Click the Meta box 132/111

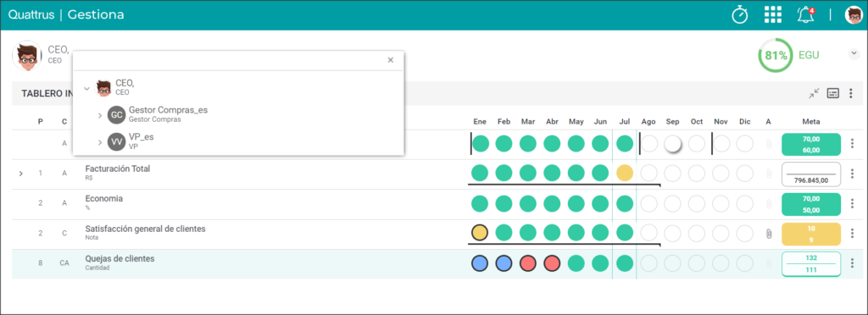point(811,263)
